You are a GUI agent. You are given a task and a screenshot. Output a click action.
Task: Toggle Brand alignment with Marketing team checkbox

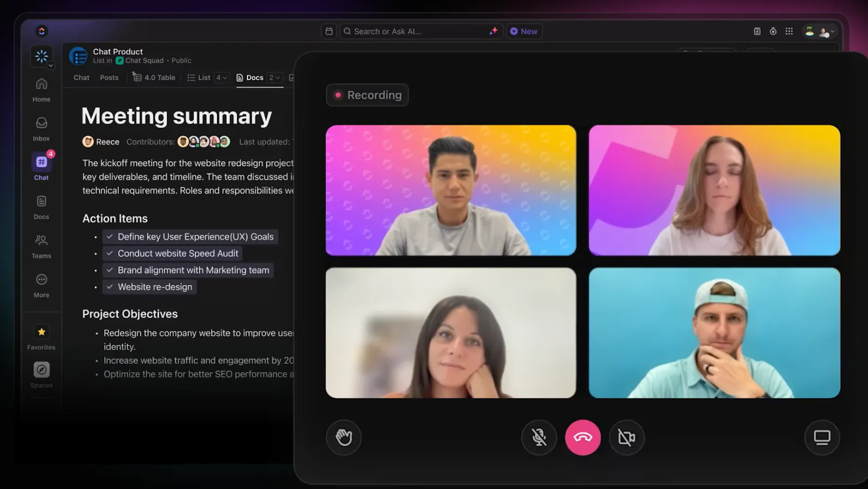pyautogui.click(x=110, y=271)
